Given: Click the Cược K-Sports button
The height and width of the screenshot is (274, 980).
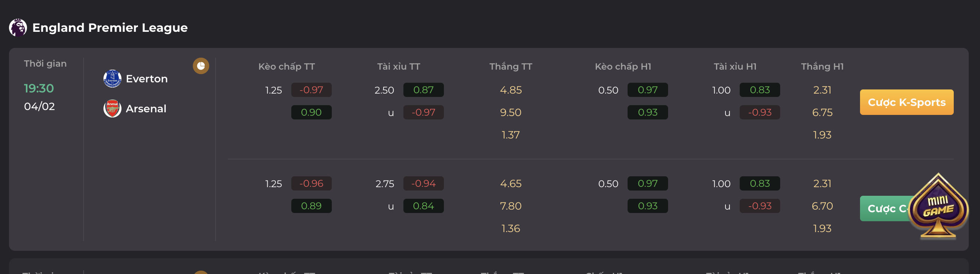Looking at the screenshot, I should tap(907, 102).
